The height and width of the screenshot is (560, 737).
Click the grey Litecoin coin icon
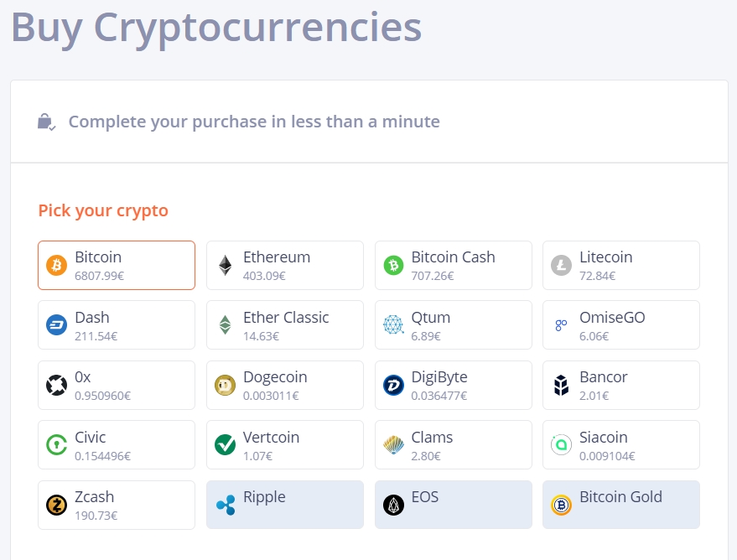point(561,266)
